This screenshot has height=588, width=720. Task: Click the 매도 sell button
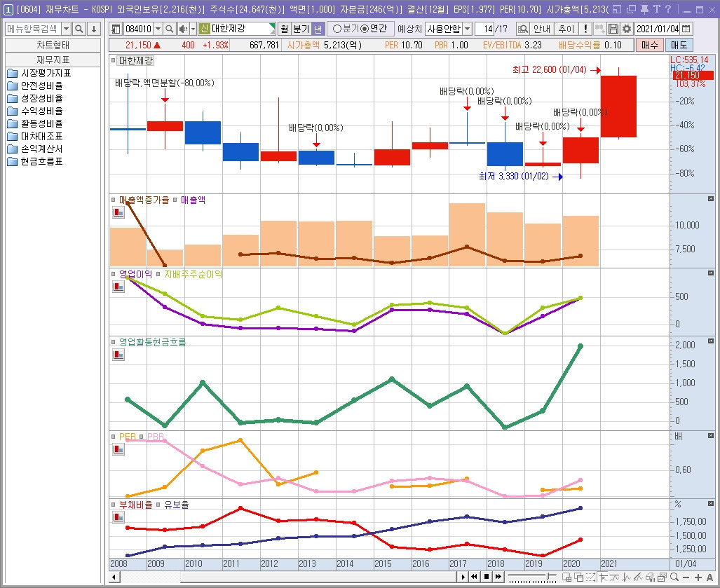point(679,45)
